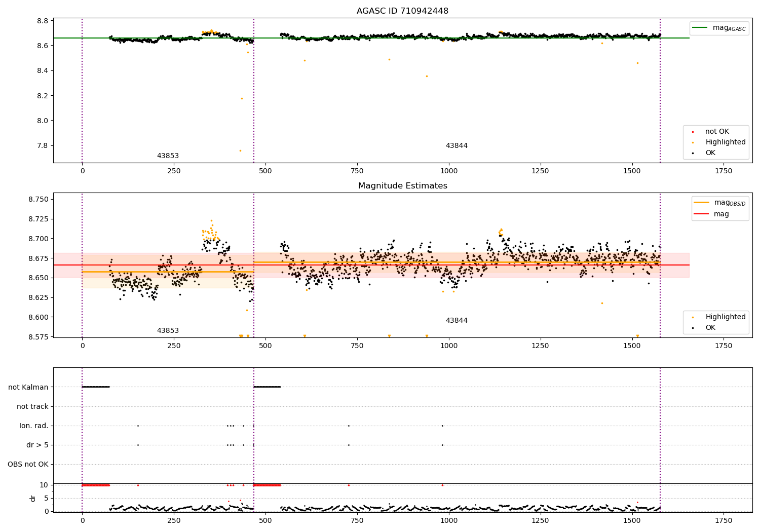Click the 'OBS not OK' row label
760x532 pixels.
(28, 464)
